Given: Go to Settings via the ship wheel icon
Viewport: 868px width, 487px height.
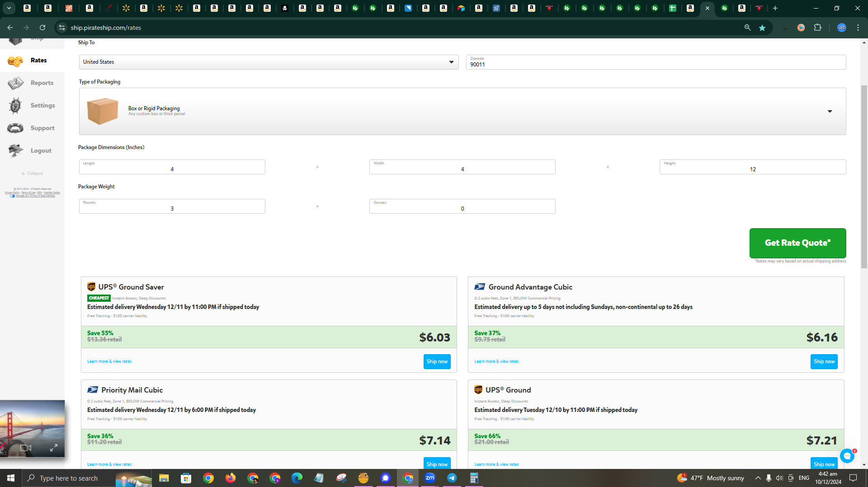Looking at the screenshot, I should tap(15, 106).
